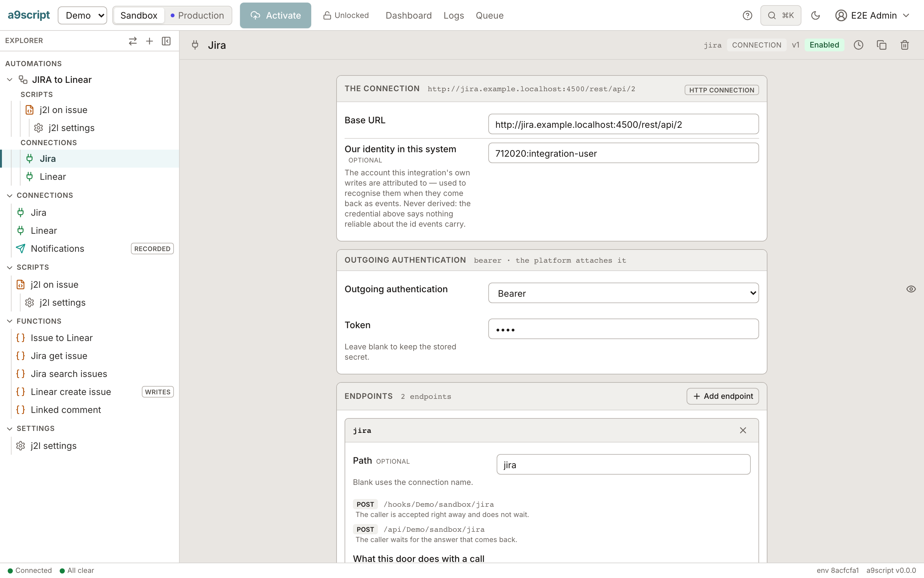Click the /hooks/Demo/sandbox/jira endpoint path
This screenshot has height=578, width=924.
tap(439, 504)
